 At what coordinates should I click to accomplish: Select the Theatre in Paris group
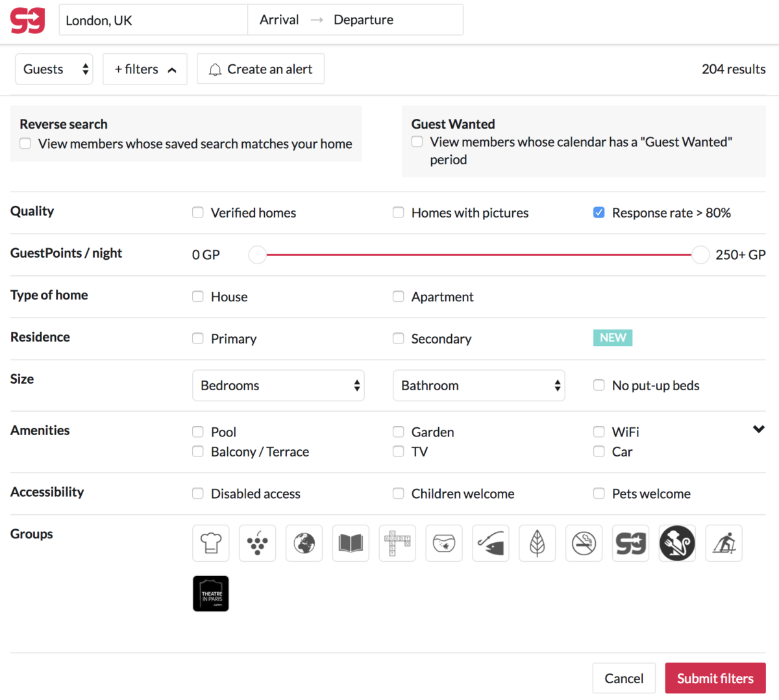(211, 594)
